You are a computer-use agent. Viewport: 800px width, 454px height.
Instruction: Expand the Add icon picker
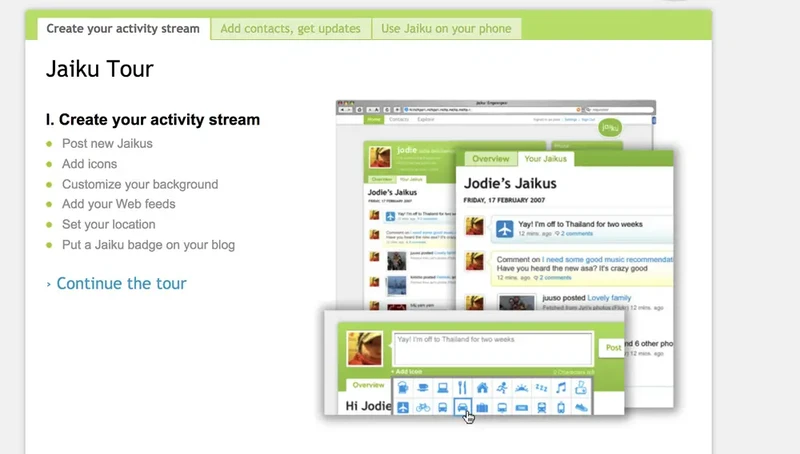[x=409, y=370]
